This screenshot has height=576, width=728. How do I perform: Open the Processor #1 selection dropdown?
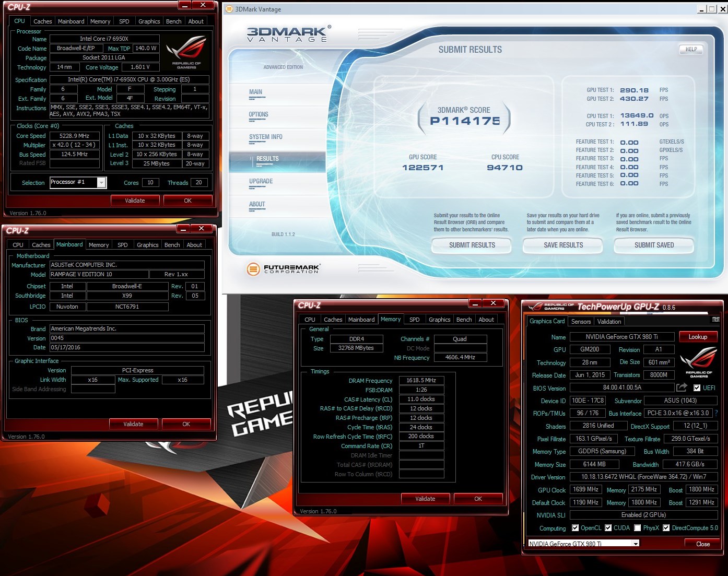pyautogui.click(x=101, y=182)
